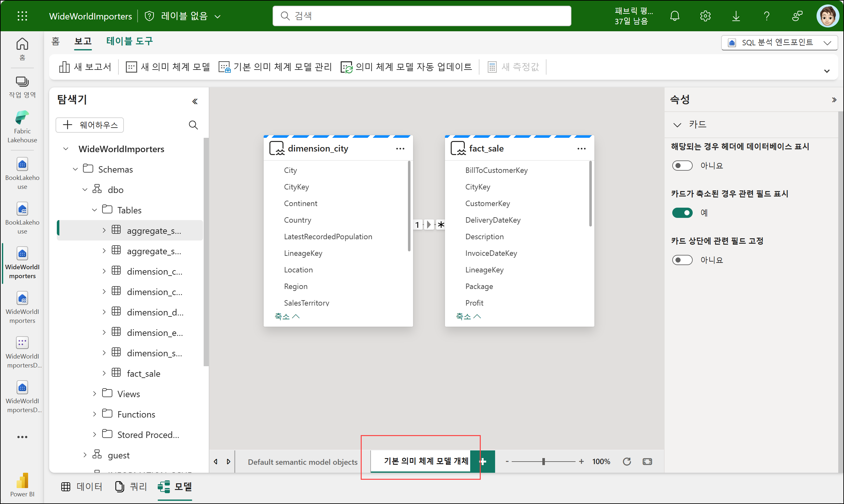Toggle 카드 상단에 관련 필드 고정 switch
Image resolution: width=844 pixels, height=504 pixels.
coord(682,260)
